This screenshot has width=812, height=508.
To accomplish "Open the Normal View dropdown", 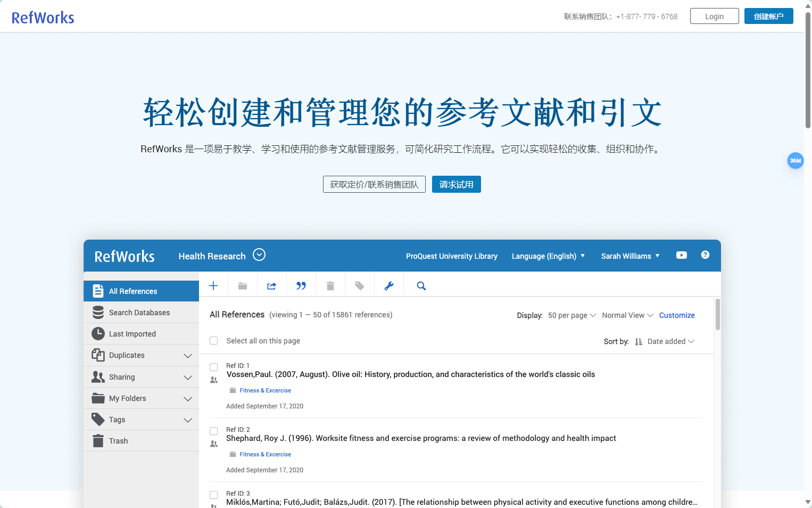I will [x=627, y=315].
